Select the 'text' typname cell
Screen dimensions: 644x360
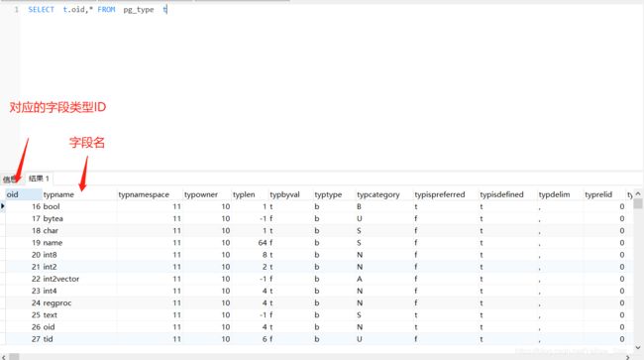[79, 314]
